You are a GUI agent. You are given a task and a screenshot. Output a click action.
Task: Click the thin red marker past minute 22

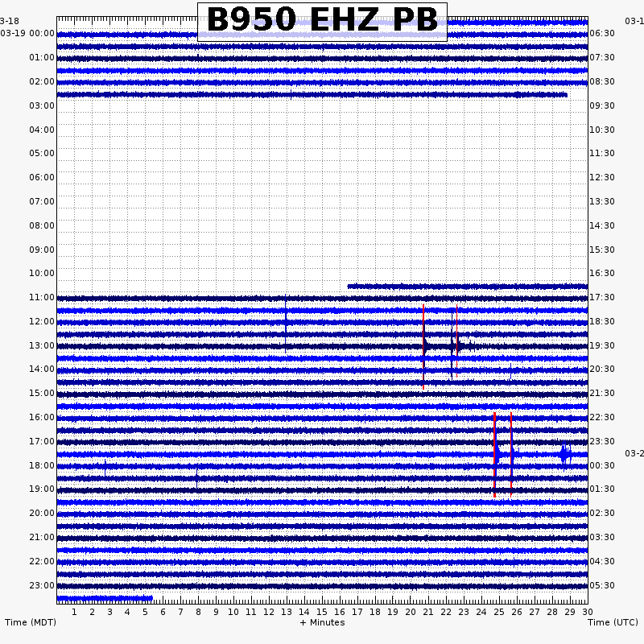pyautogui.click(x=456, y=341)
